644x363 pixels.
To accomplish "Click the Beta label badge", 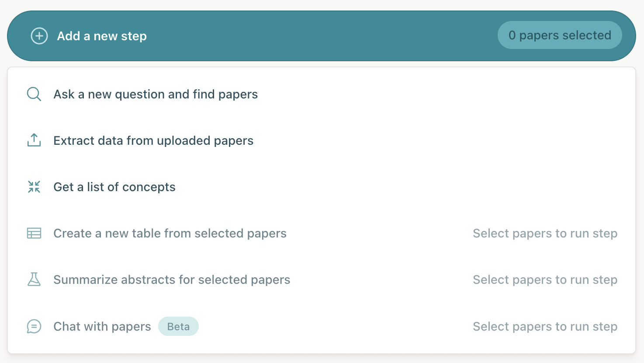I will 178,327.
